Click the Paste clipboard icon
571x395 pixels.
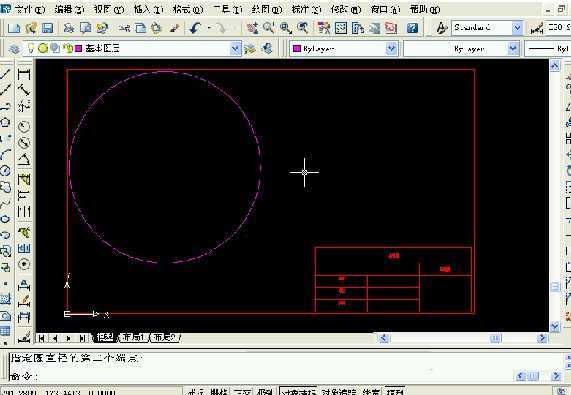tap(157, 28)
